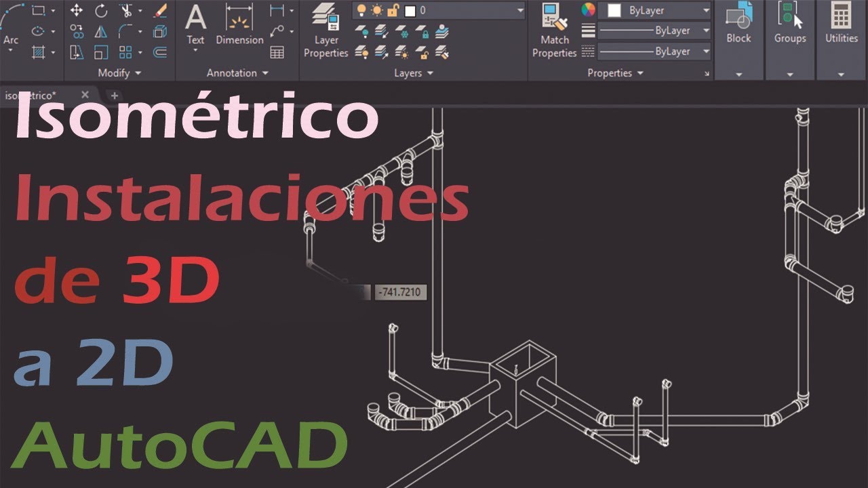Select the Scale tool
Screen dimensions: 868x488
[101, 52]
